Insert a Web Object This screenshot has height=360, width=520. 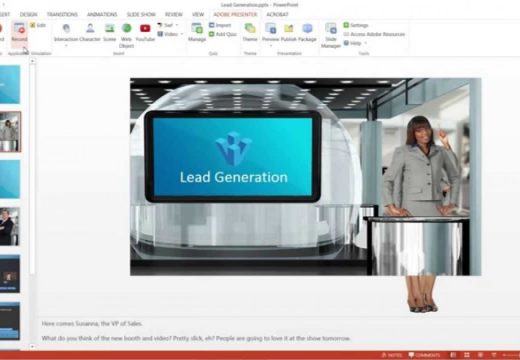coord(126,36)
